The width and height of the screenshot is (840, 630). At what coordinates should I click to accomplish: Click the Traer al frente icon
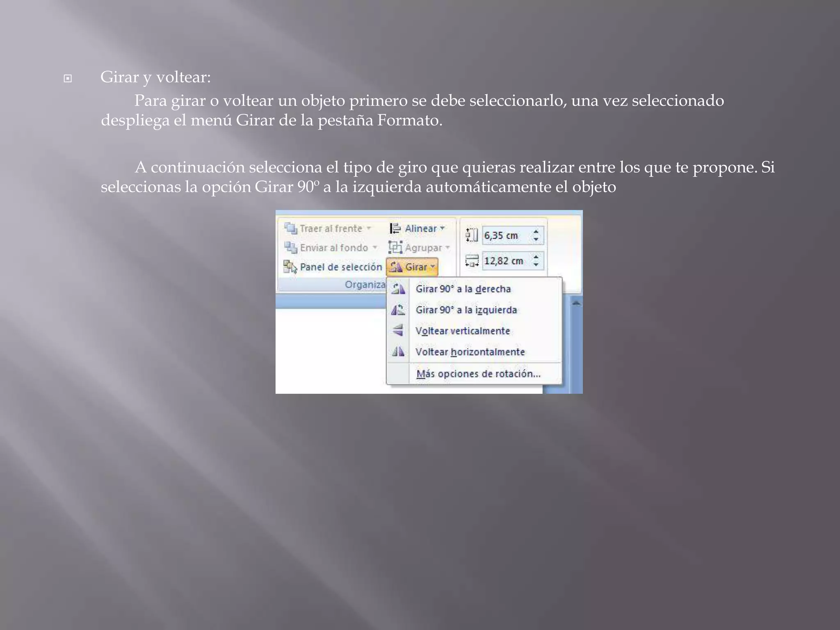click(x=290, y=228)
